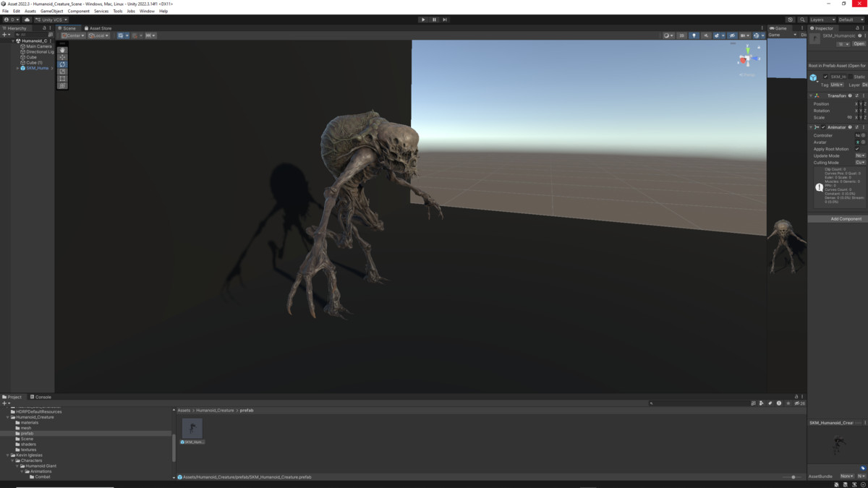Open the Layers dropdown
The height and width of the screenshot is (488, 868).
pyautogui.click(x=822, y=20)
